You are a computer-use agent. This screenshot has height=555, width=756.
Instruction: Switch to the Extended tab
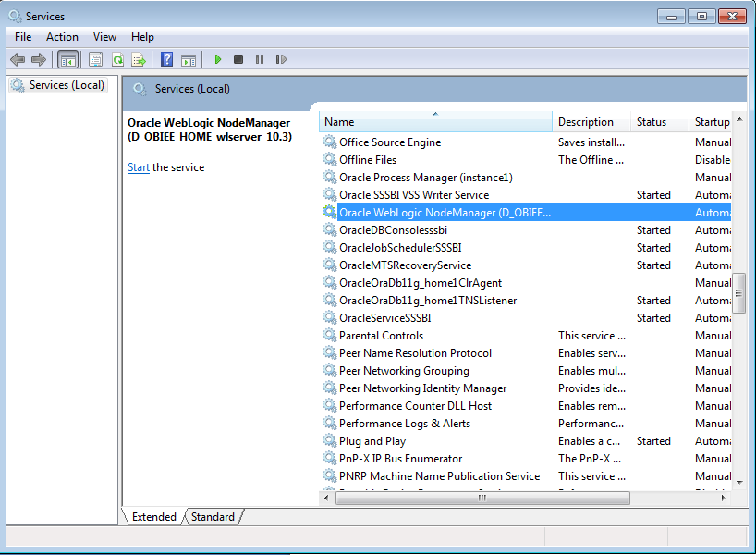point(153,517)
